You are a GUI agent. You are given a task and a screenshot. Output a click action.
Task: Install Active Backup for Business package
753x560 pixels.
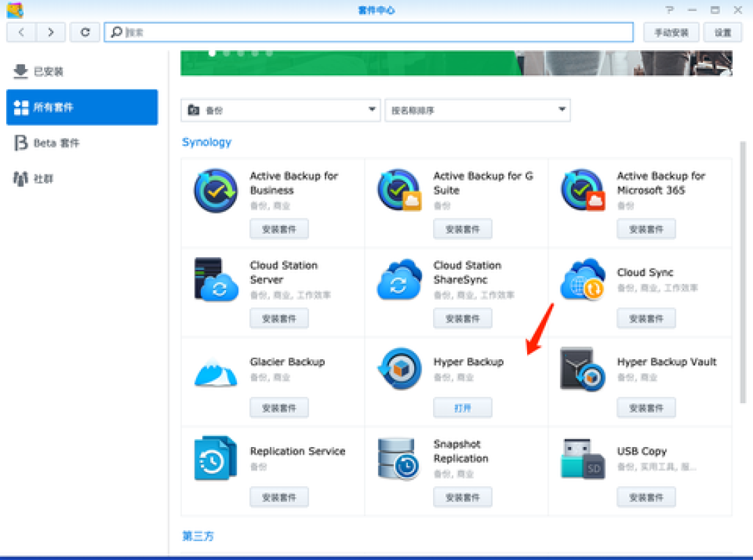[x=279, y=229]
